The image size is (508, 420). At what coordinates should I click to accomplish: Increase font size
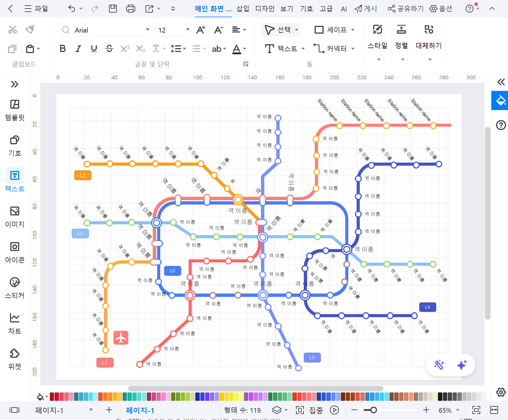[x=201, y=30]
